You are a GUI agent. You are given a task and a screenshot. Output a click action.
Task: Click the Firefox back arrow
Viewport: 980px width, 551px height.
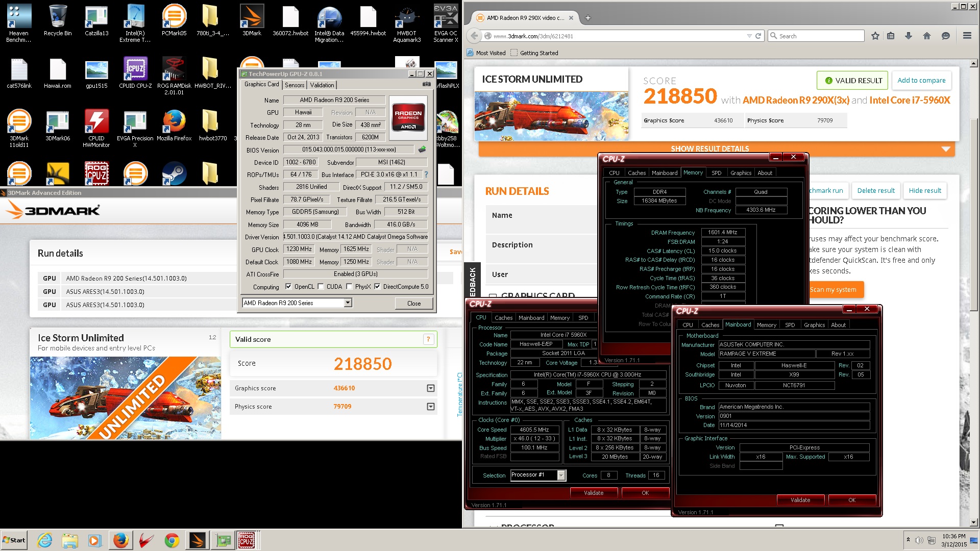pyautogui.click(x=475, y=36)
